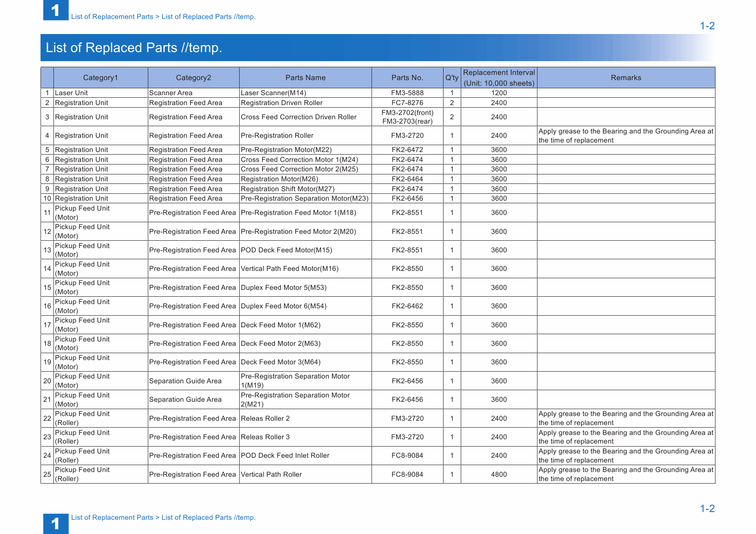Select 'Pre-Registration Separation Motor(M23)' cell
The width and height of the screenshot is (756, 534).
point(306,199)
